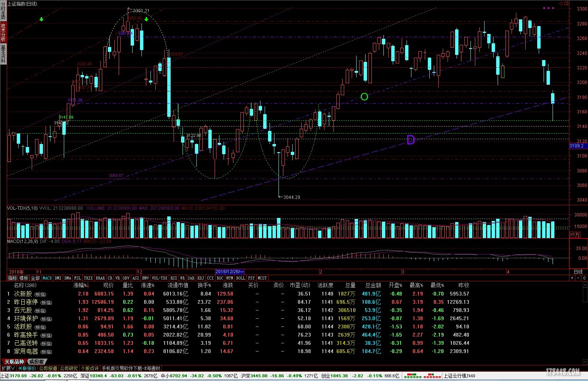
Task: Click the minus zoom-out button below 日线
Action: 578,278
